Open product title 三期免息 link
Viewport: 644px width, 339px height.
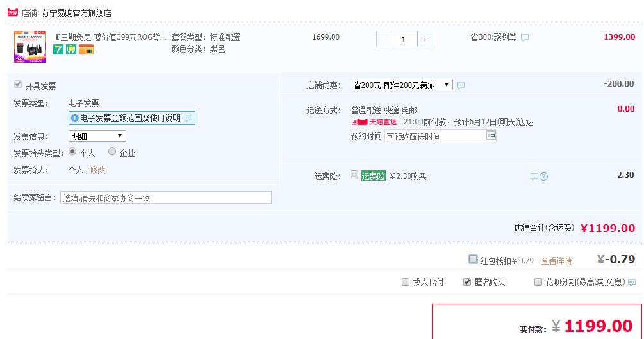tap(111, 37)
